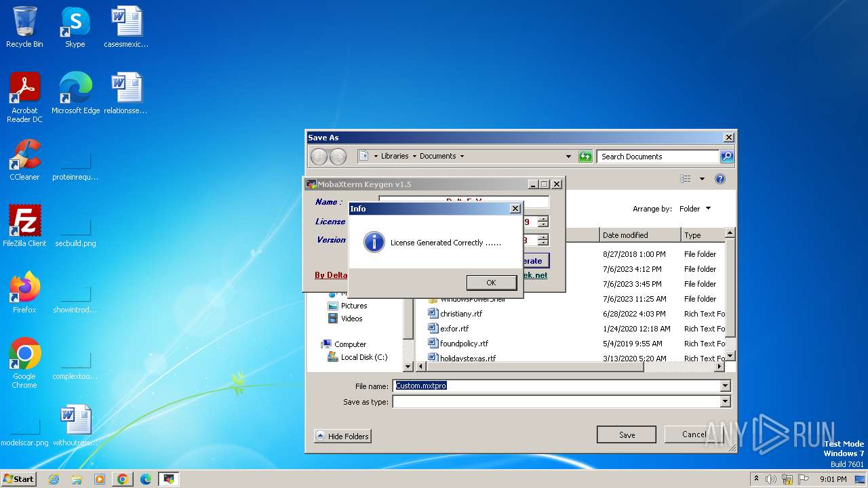Open Save As help icon
The width and height of the screenshot is (868, 488).
[x=720, y=179]
